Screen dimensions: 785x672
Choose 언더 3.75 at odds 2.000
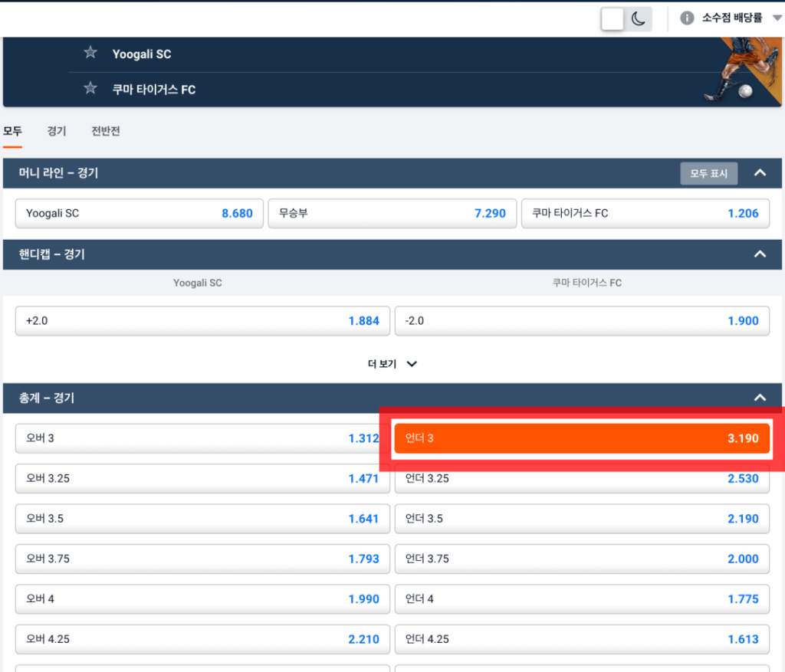tap(581, 559)
